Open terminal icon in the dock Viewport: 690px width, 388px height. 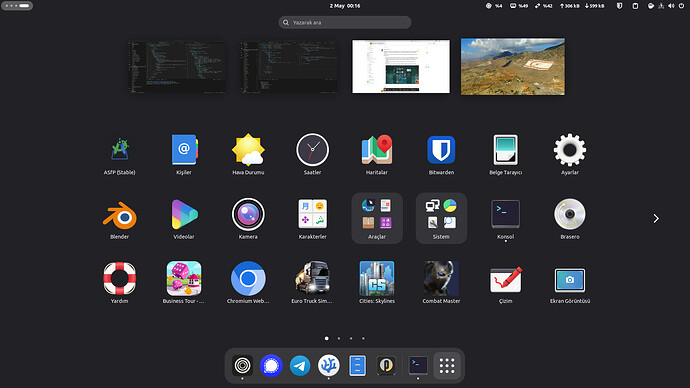[418, 366]
